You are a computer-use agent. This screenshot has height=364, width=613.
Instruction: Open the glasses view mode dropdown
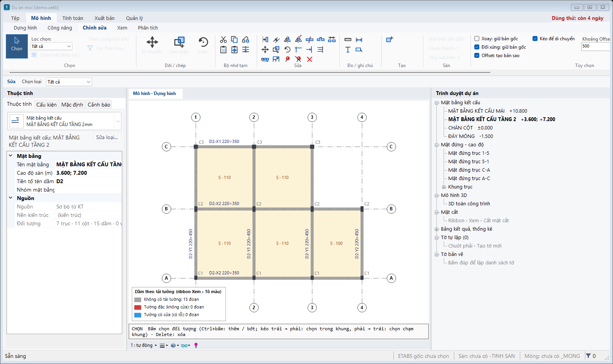tap(185, 345)
